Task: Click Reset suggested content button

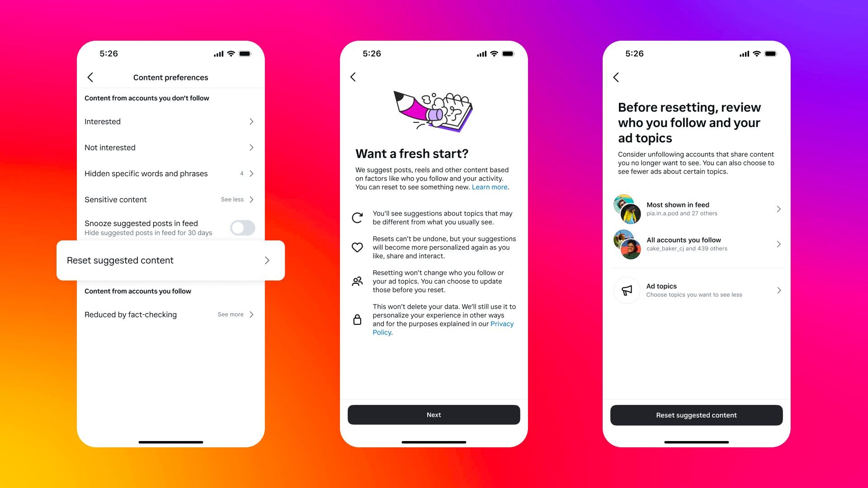Action: tap(696, 415)
